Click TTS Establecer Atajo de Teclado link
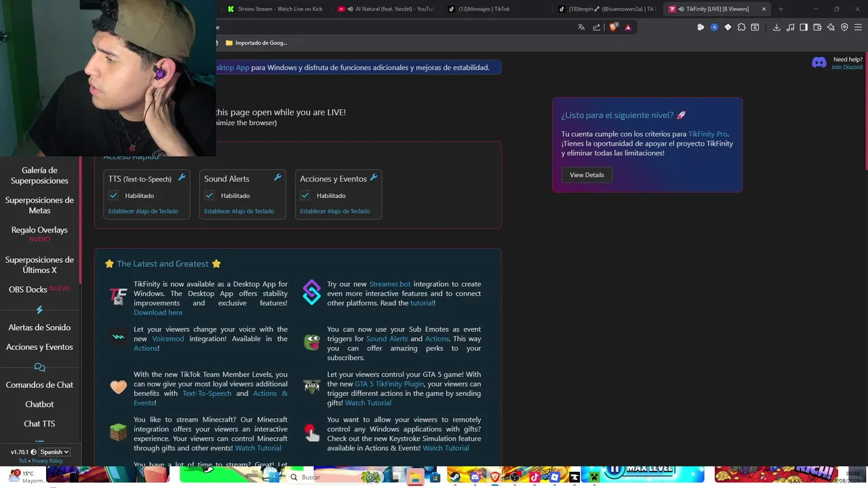 click(143, 211)
